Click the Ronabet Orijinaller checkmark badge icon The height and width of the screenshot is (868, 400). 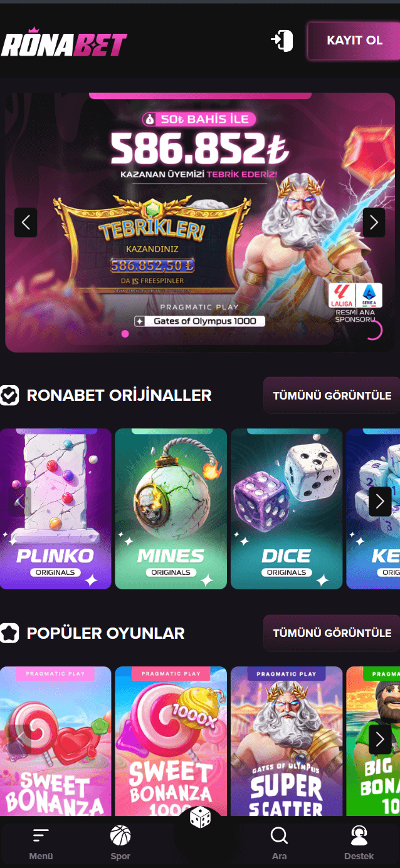(9, 395)
